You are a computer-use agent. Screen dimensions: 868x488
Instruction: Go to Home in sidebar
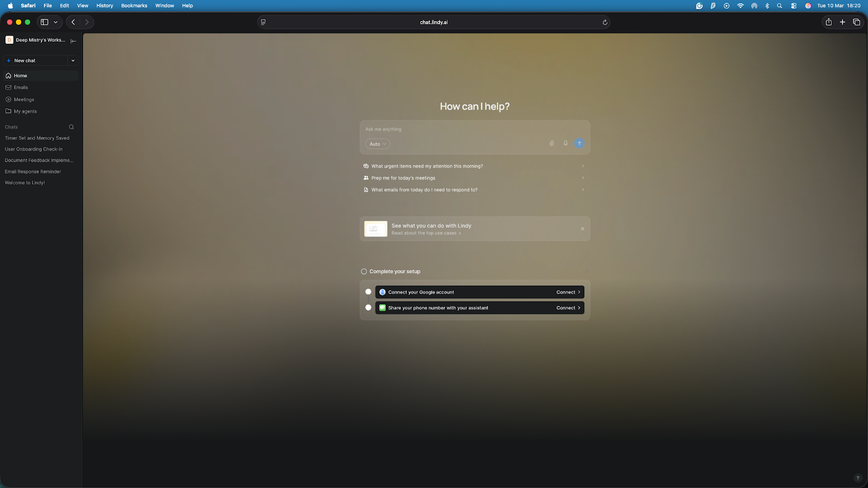41,76
